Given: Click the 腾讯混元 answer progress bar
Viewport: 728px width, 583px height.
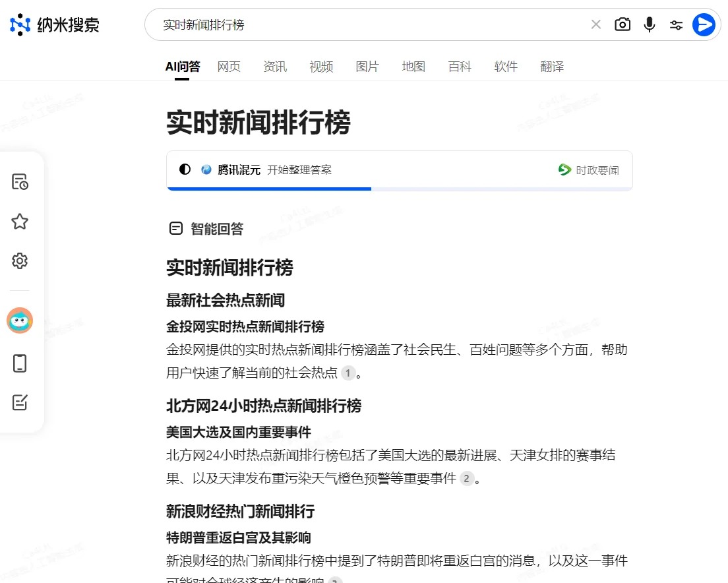Looking at the screenshot, I should pos(269,190).
